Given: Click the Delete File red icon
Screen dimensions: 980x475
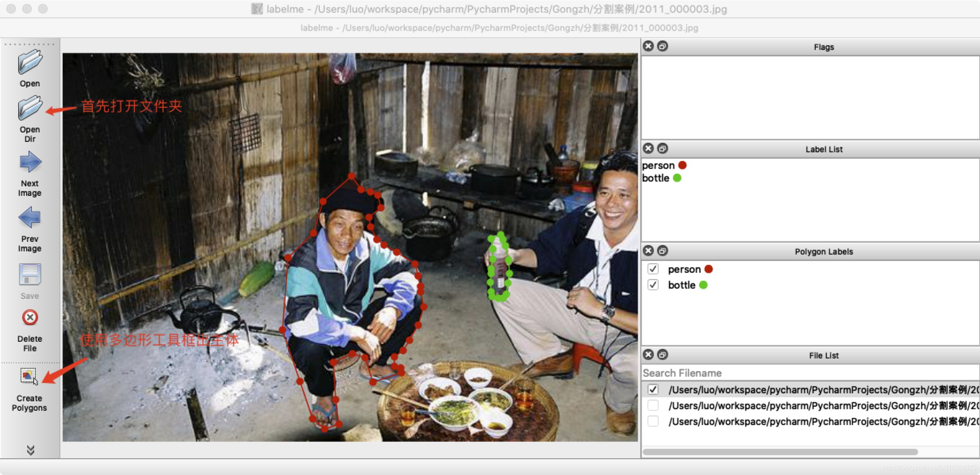Looking at the screenshot, I should pos(30,318).
